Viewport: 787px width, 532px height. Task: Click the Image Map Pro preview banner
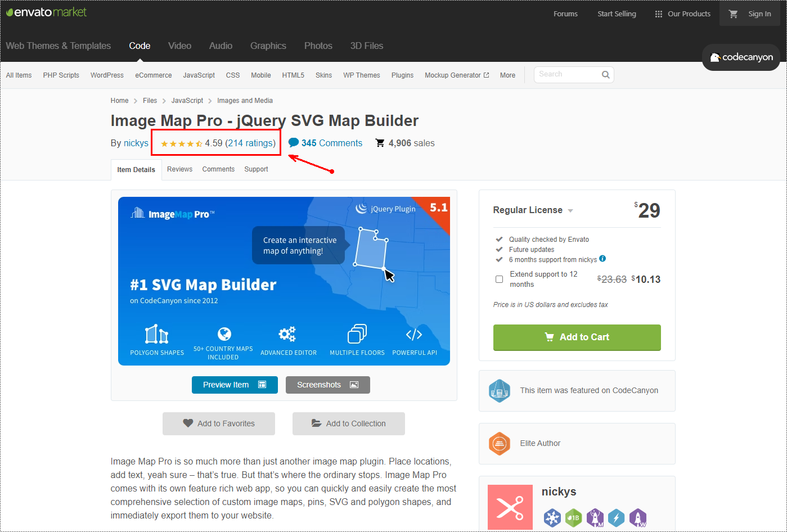tap(284, 281)
